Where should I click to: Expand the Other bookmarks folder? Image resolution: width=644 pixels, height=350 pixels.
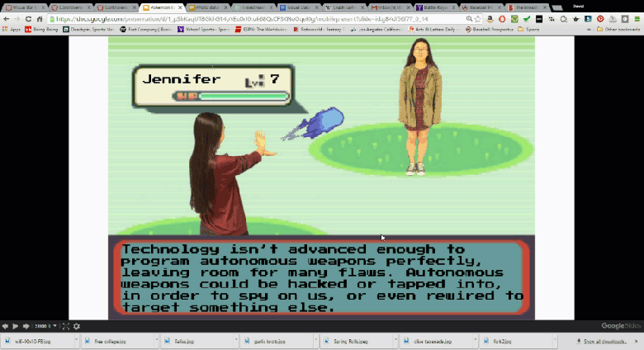click(x=618, y=29)
